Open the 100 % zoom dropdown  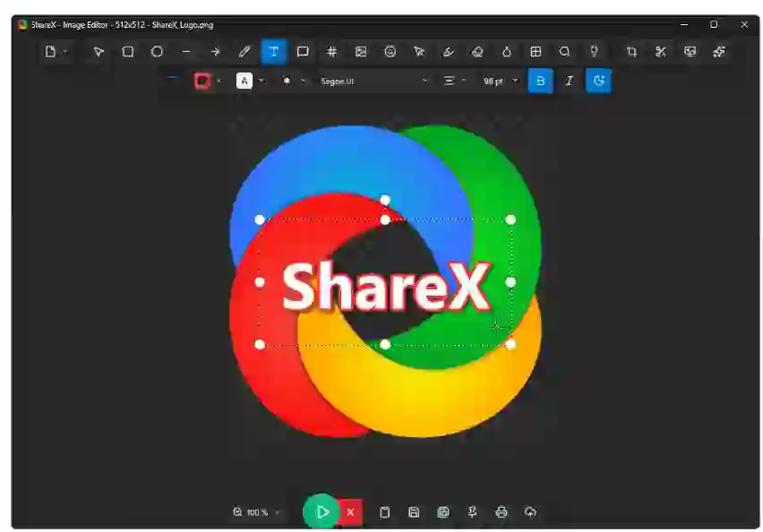coord(257,512)
